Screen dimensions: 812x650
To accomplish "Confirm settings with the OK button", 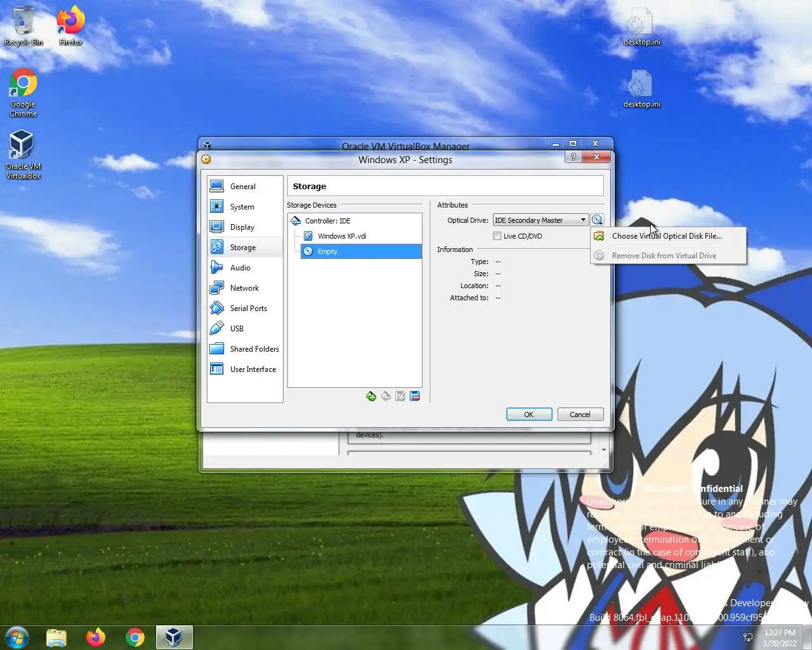I will click(x=529, y=415).
